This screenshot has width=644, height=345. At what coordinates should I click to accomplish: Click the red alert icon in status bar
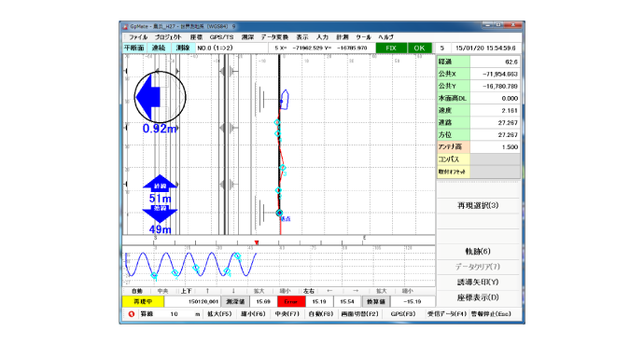[x=132, y=314]
